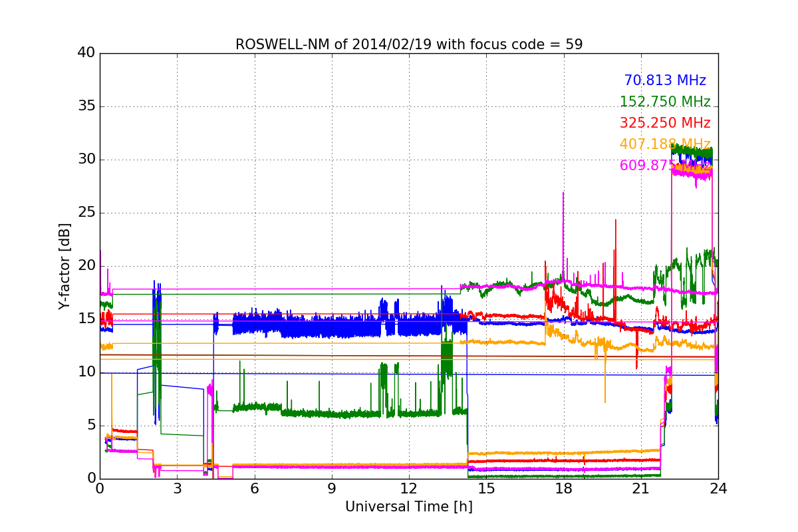The image size is (798, 532).
Task: Select the 70.813 MHz legend label
Action: coord(665,80)
